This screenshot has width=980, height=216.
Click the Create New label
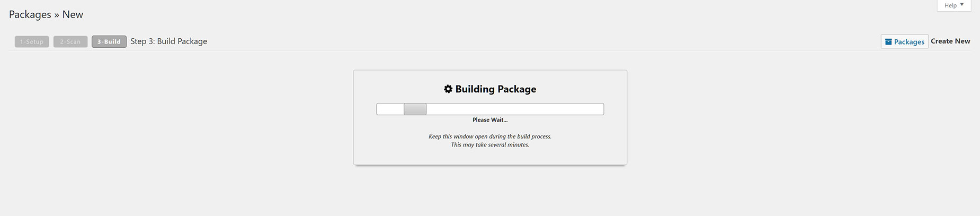(950, 41)
